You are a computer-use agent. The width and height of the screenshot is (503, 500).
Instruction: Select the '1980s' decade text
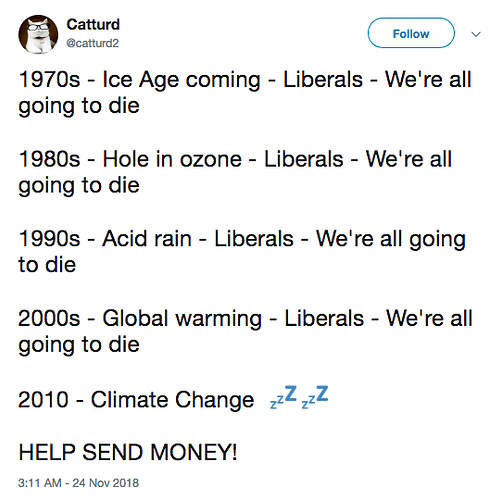[x=49, y=159]
